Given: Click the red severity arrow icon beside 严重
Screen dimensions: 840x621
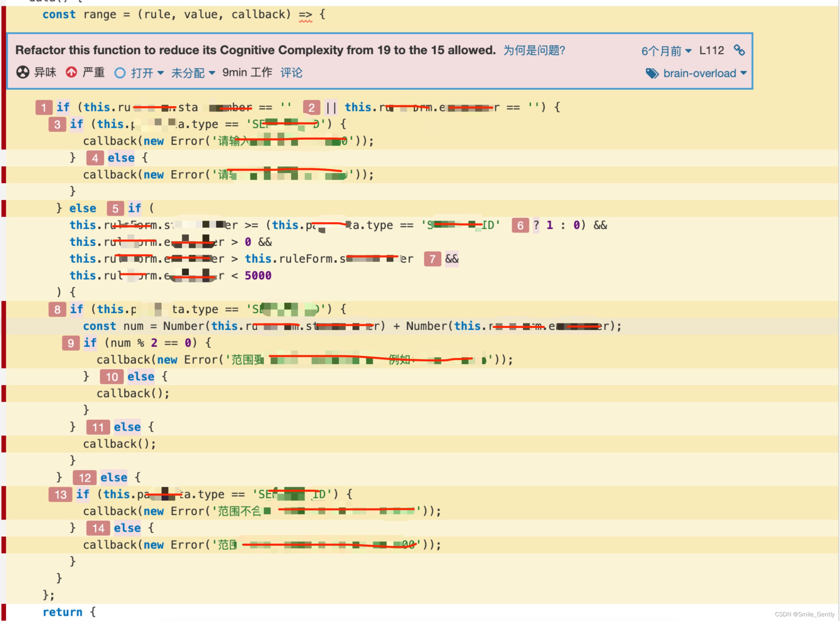Looking at the screenshot, I should pyautogui.click(x=71, y=72).
